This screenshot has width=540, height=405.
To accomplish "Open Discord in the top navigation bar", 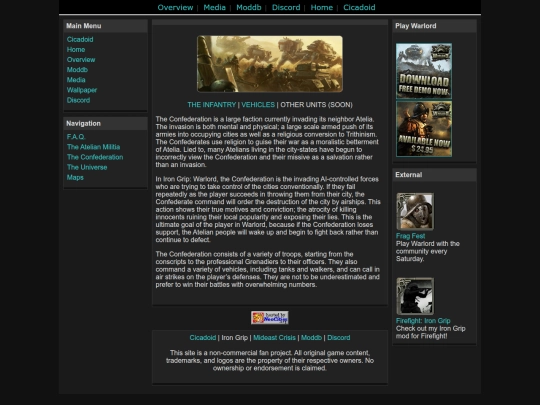I will pos(286,7).
